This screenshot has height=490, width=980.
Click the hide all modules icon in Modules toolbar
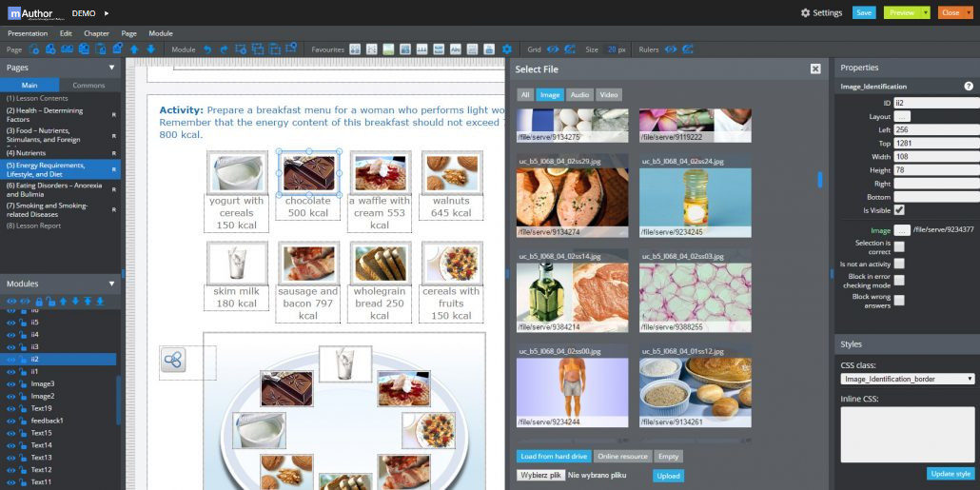point(25,302)
